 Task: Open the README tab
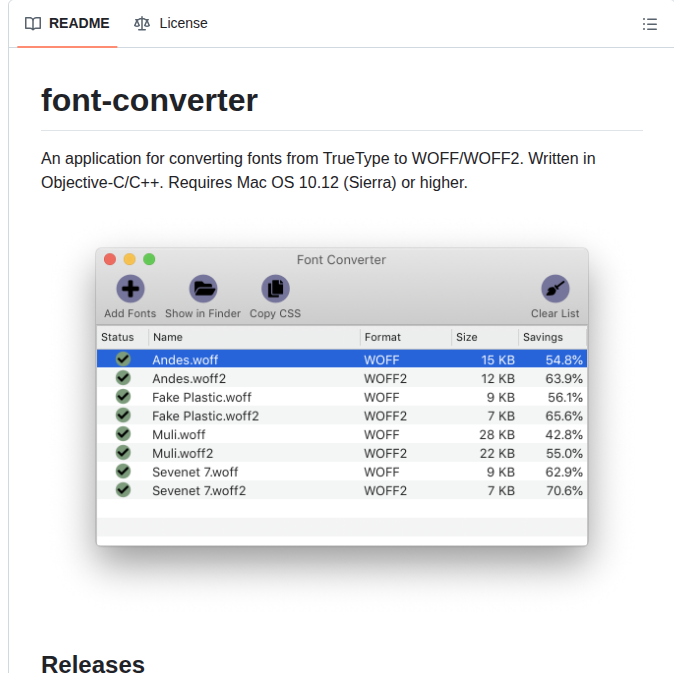67,23
